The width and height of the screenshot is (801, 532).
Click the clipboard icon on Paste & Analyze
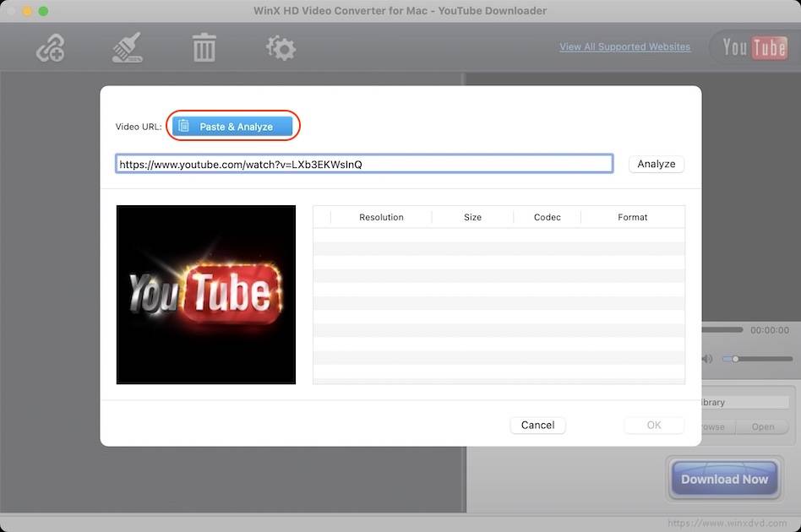click(x=184, y=126)
